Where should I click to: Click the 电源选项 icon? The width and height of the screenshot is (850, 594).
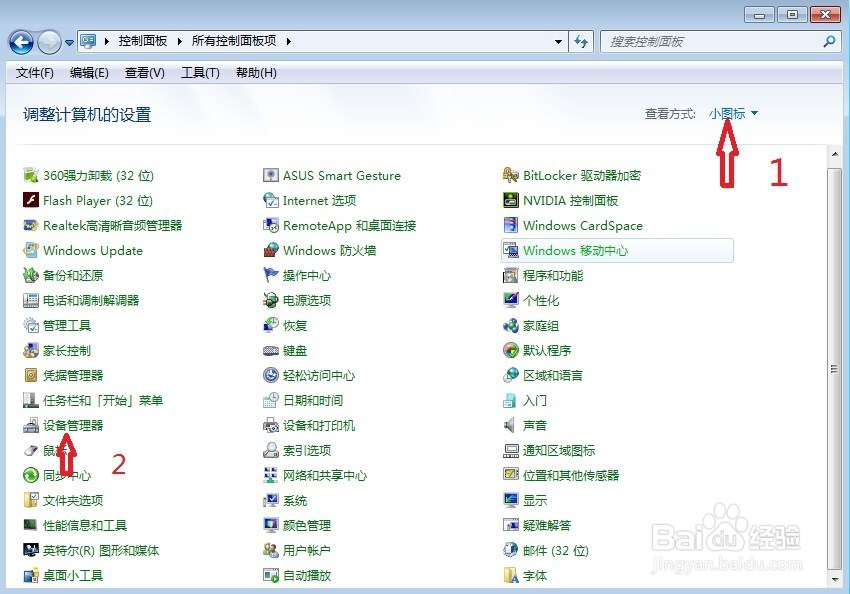coord(271,300)
